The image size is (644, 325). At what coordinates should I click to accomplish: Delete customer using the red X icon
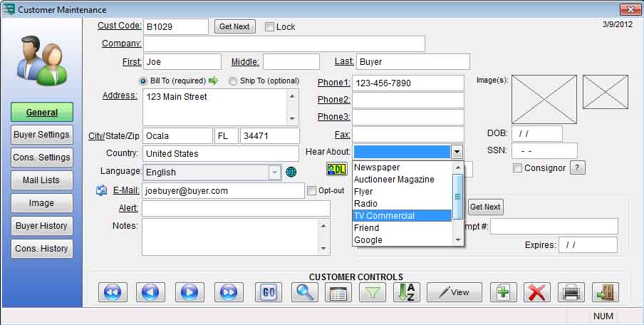(536, 292)
